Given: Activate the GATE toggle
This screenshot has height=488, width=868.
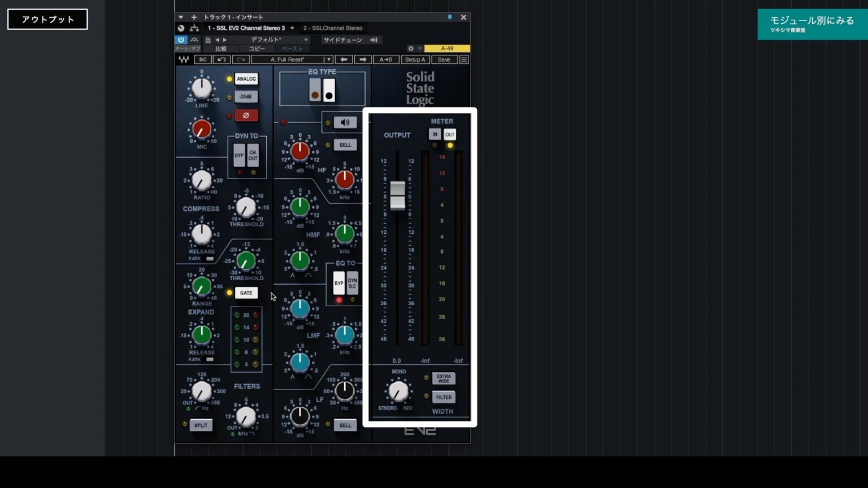Looking at the screenshot, I should click(x=246, y=293).
